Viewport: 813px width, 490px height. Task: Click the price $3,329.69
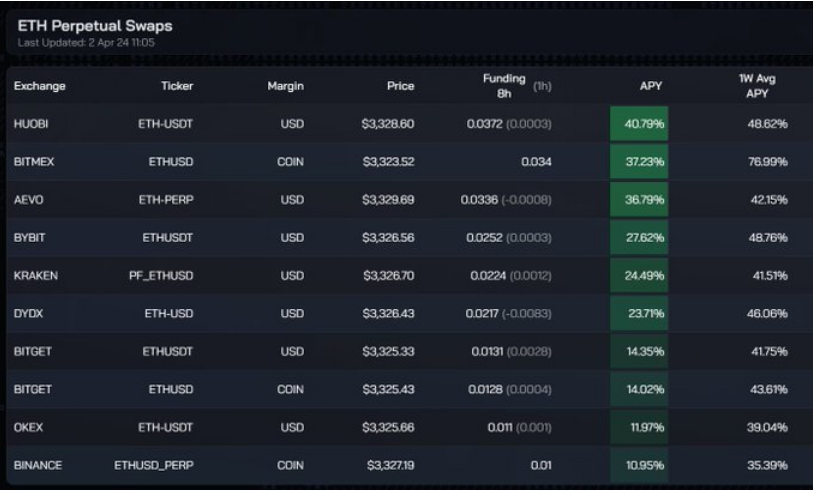388,200
